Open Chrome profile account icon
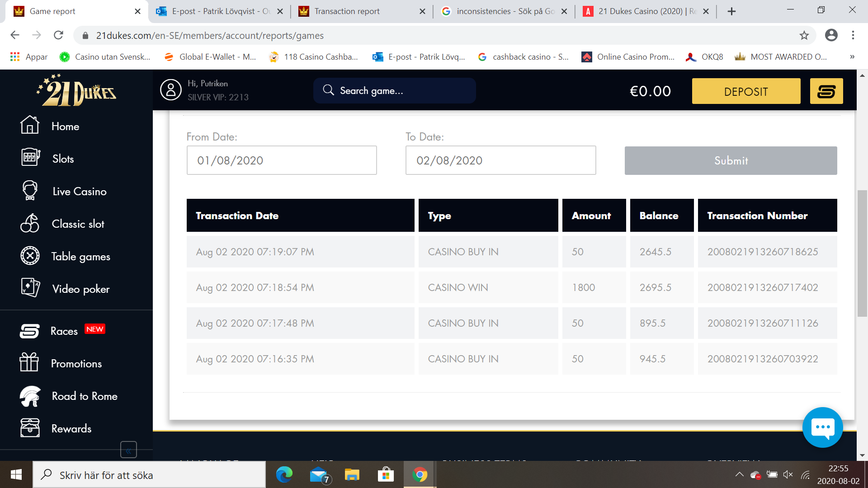868x488 pixels. 831,35
